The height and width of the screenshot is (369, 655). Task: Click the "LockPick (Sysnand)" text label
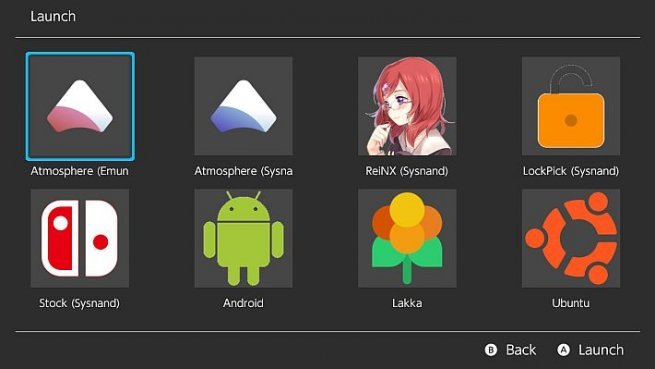[x=571, y=171]
